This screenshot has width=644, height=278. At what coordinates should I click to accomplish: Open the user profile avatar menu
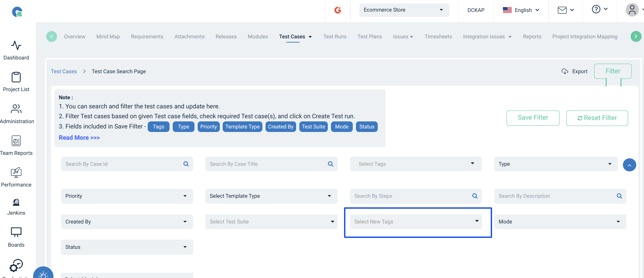(x=632, y=10)
